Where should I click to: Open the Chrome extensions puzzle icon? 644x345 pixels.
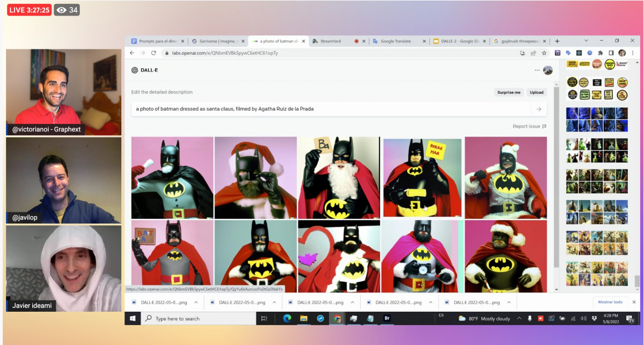coord(601,53)
